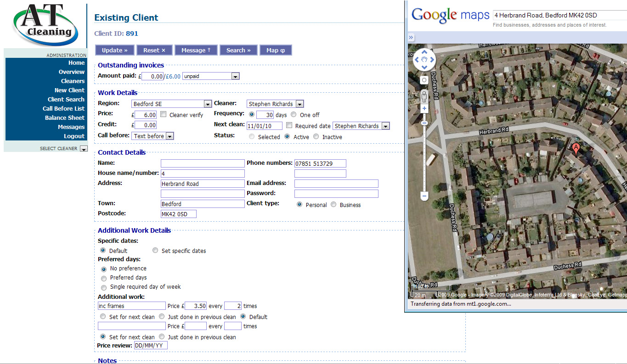627x364 pixels.
Task: Click the map zoom out minus button
Action: click(424, 196)
